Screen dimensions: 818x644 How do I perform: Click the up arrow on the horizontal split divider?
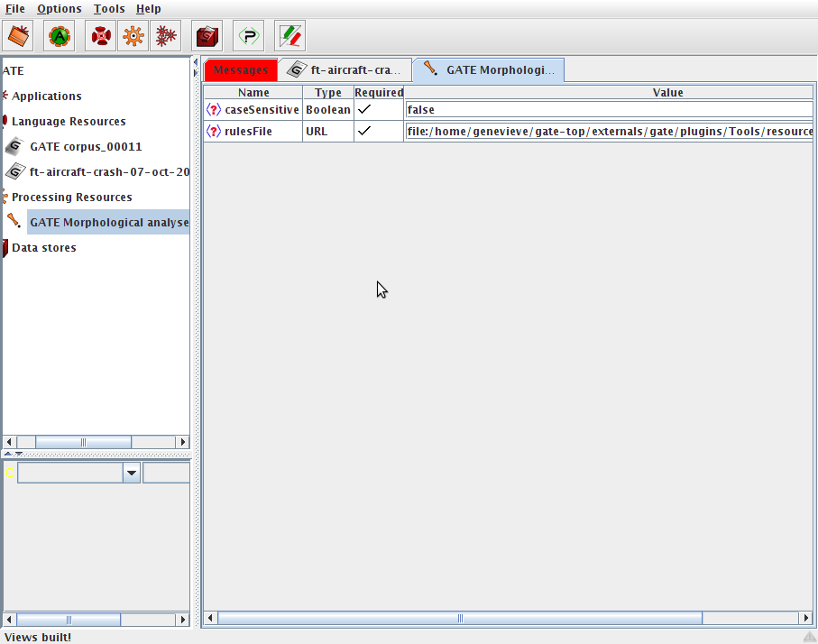pos(8,454)
